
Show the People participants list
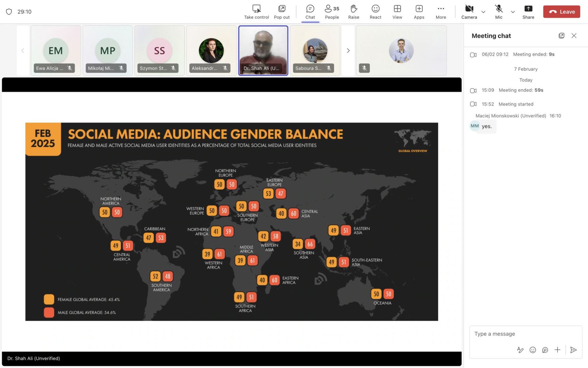coord(332,12)
